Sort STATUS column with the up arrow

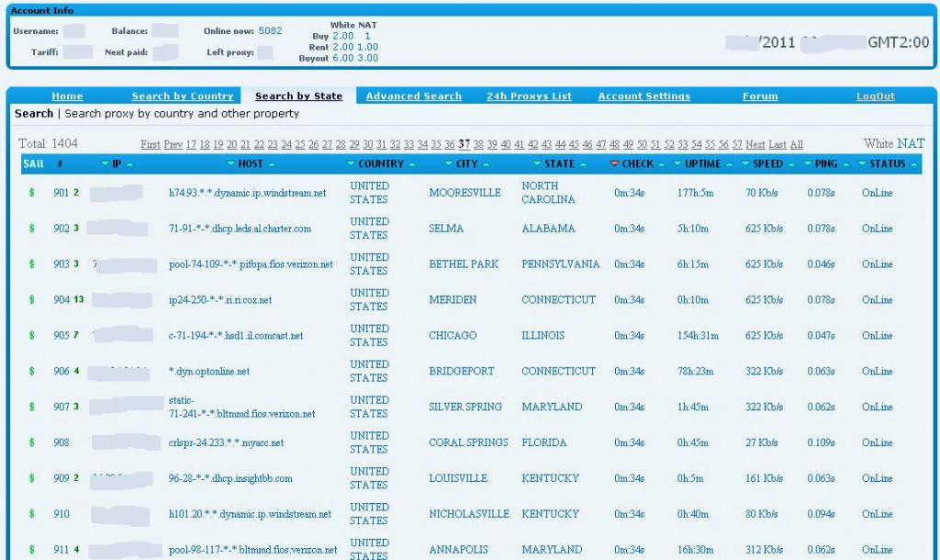click(x=913, y=164)
